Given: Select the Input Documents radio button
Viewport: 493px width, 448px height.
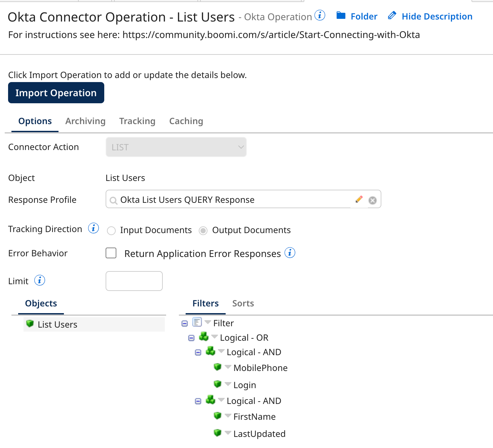Looking at the screenshot, I should 111,231.
